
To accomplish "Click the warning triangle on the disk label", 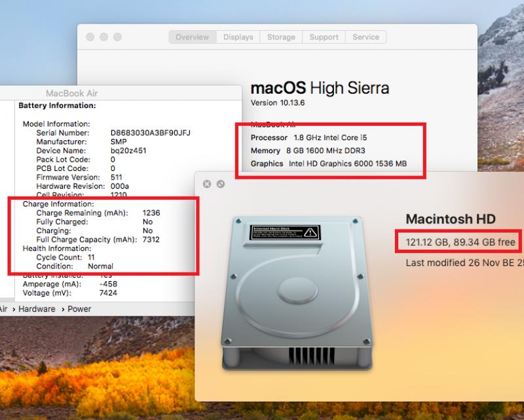I will (310, 232).
